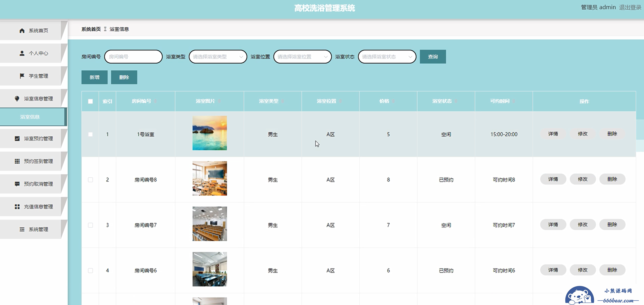The image size is (644, 305).
Task: Click 删除 in the 房间编号6 row
Action: click(612, 270)
